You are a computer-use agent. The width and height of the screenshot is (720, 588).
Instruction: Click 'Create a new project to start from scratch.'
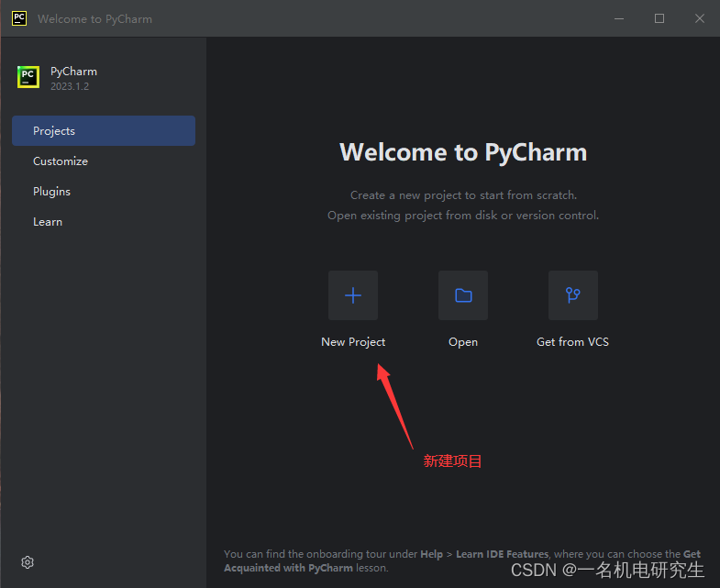463,195
